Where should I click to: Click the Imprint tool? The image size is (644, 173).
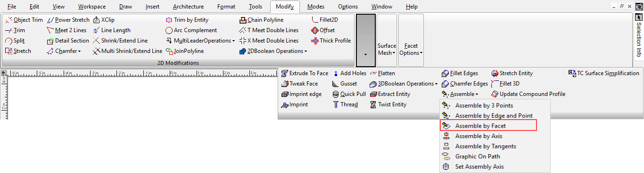(x=295, y=104)
